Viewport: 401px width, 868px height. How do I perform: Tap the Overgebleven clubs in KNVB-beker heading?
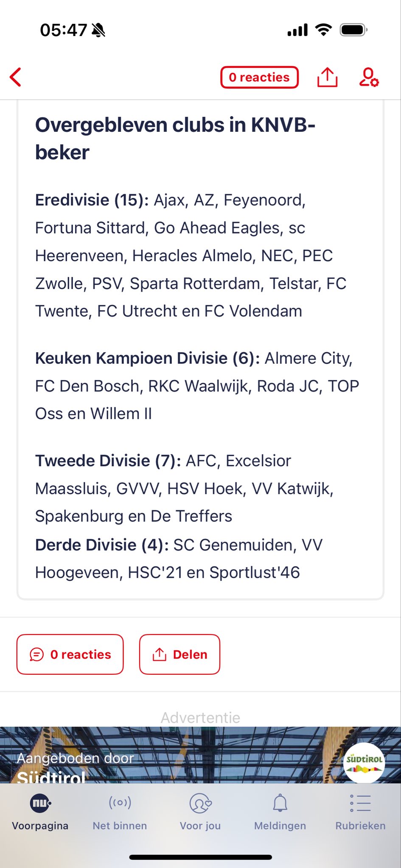pos(175,139)
